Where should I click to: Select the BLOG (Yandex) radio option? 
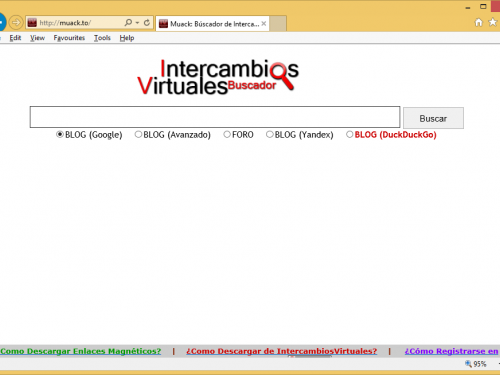coord(269,134)
